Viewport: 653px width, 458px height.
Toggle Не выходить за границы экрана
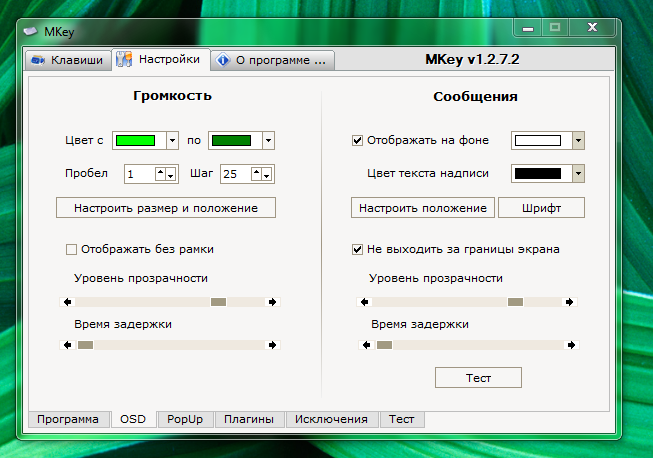[358, 249]
